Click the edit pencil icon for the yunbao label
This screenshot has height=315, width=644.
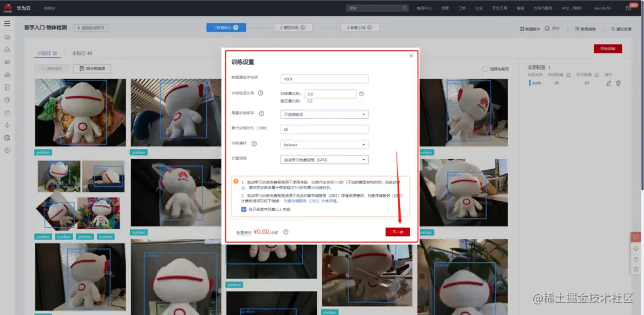point(609,83)
